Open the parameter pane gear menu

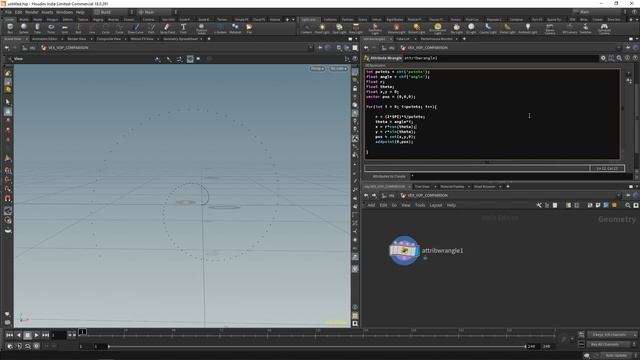[x=603, y=58]
